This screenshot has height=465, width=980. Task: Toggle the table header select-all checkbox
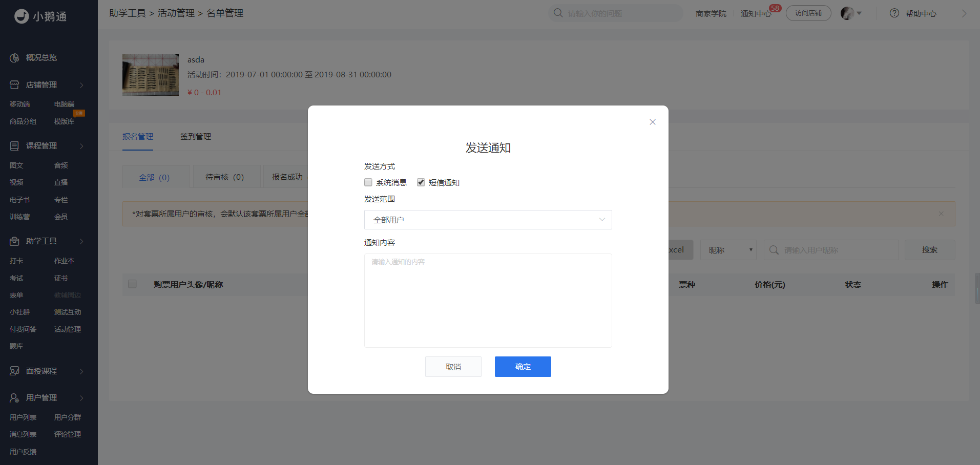click(x=132, y=284)
